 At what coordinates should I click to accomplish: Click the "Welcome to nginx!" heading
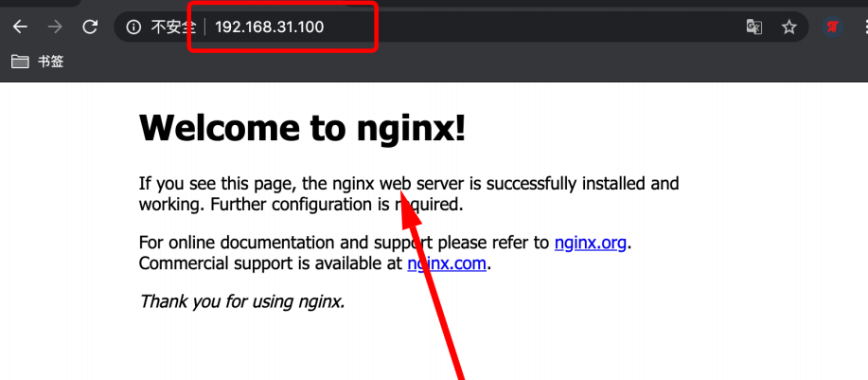click(x=302, y=128)
